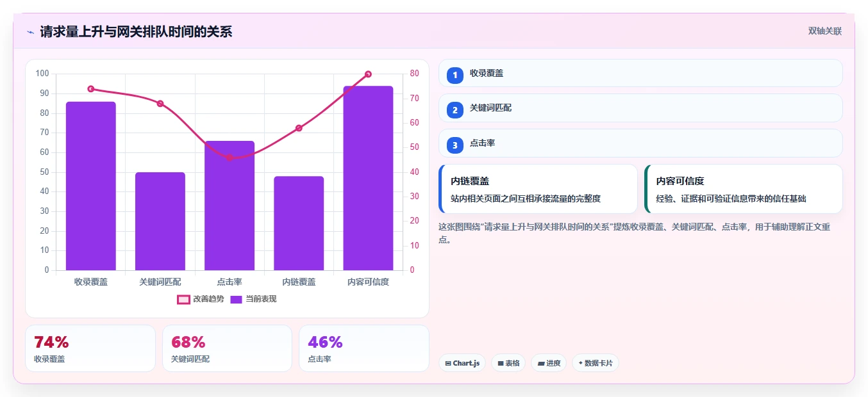
Task: Click the 表格 tag chip
Action: click(x=508, y=363)
